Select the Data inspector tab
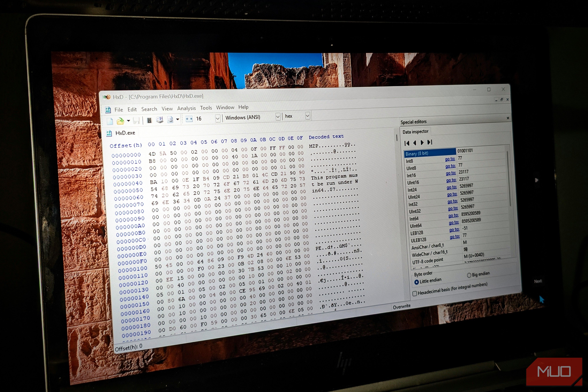 pyautogui.click(x=415, y=132)
